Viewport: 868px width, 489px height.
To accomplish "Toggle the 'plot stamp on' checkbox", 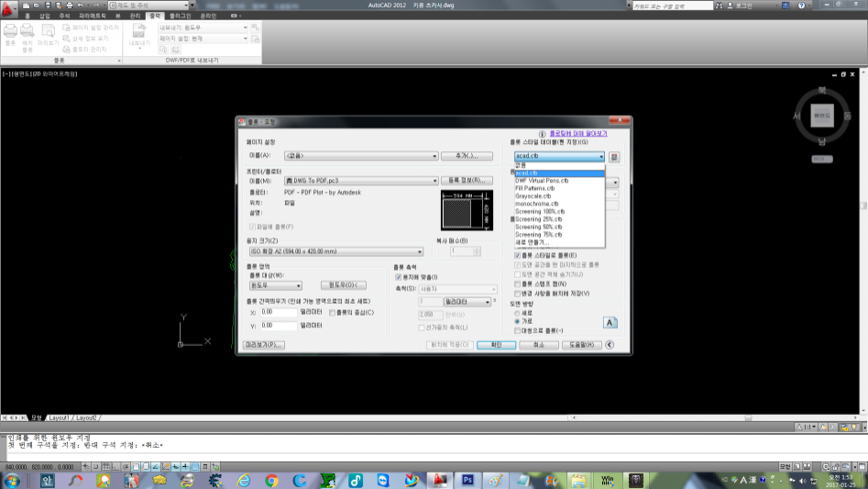I will (x=518, y=284).
